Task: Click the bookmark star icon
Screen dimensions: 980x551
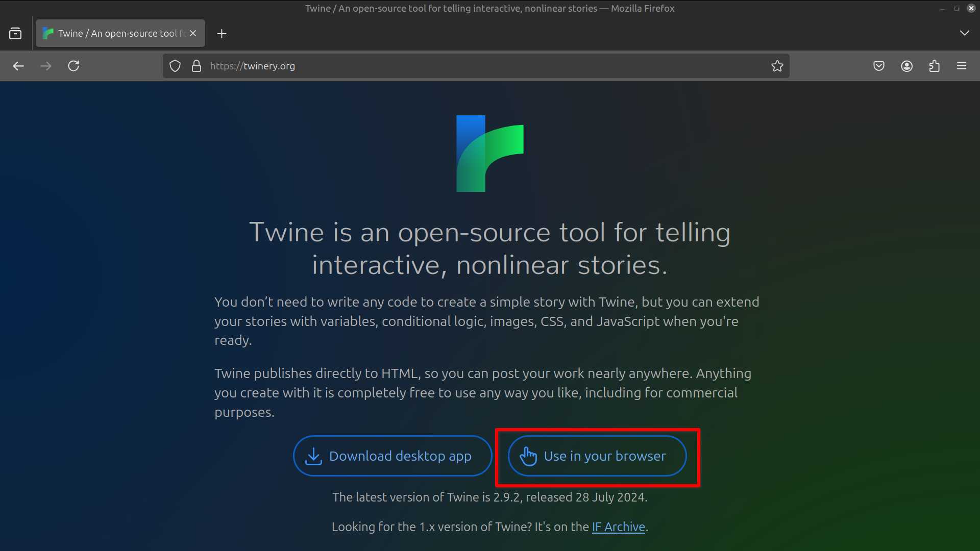Action: 777,66
